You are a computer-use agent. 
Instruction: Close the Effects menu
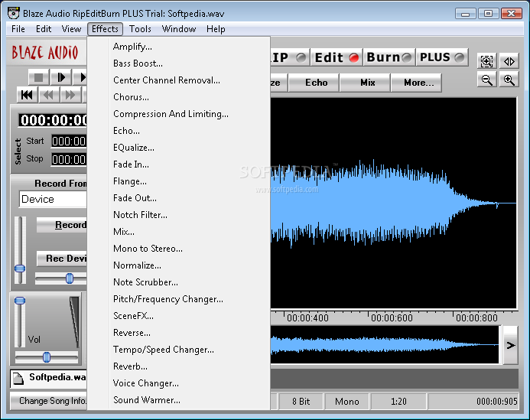(105, 29)
